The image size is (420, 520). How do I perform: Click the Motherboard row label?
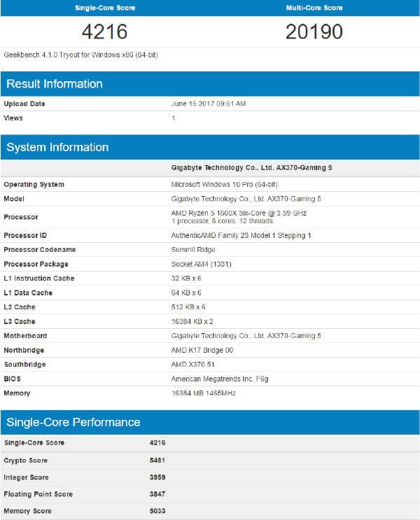(25, 336)
